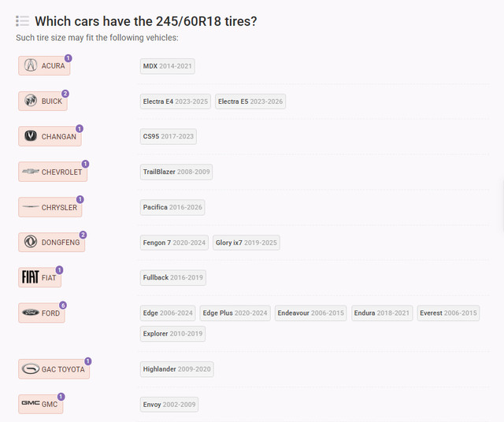The height and width of the screenshot is (422, 504).
Task: Click the Dongfeng logo icon
Action: [31, 242]
